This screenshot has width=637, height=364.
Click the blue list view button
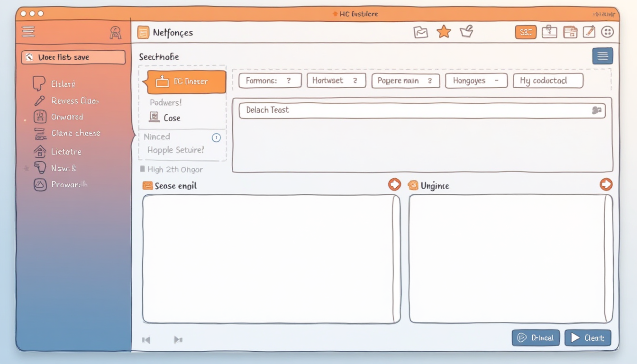pos(602,56)
